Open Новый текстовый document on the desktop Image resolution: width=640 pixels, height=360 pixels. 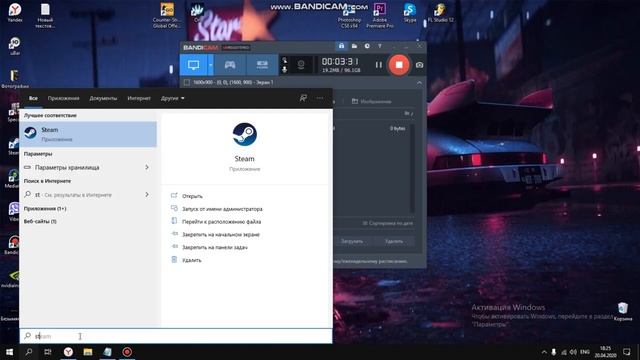(45, 16)
